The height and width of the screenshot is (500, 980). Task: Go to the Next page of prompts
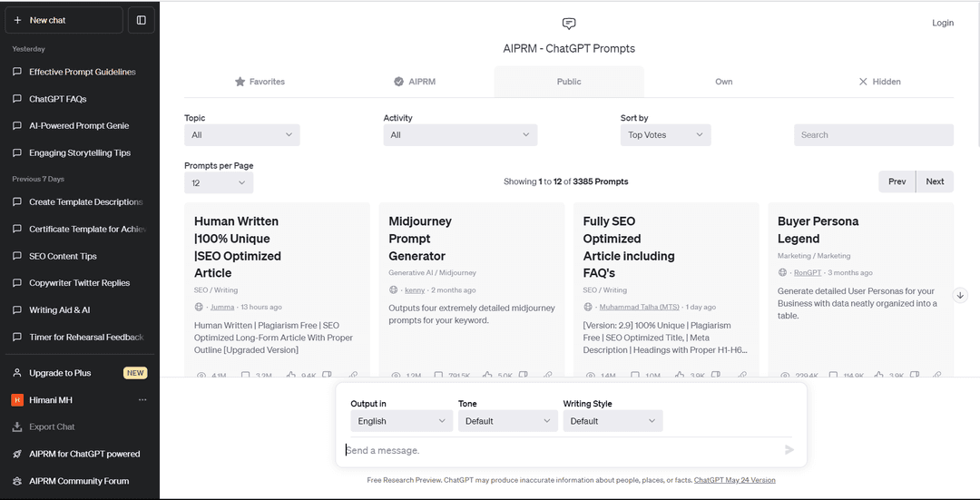(935, 181)
